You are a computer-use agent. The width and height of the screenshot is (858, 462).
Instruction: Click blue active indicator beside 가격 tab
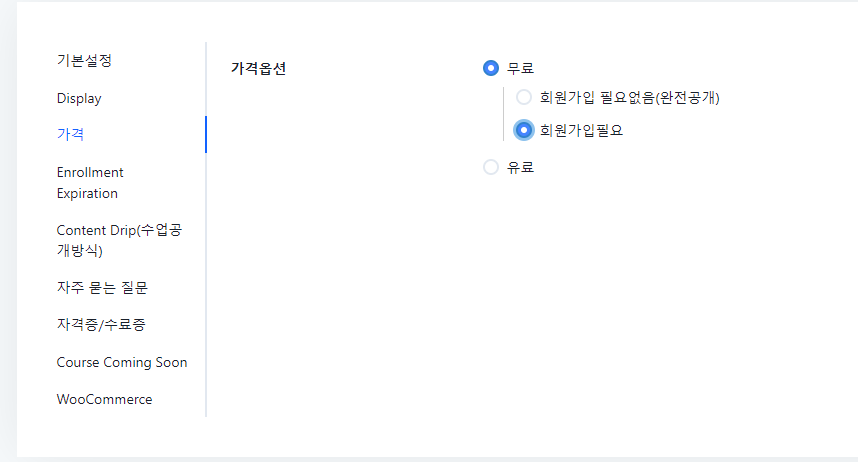coord(205,134)
